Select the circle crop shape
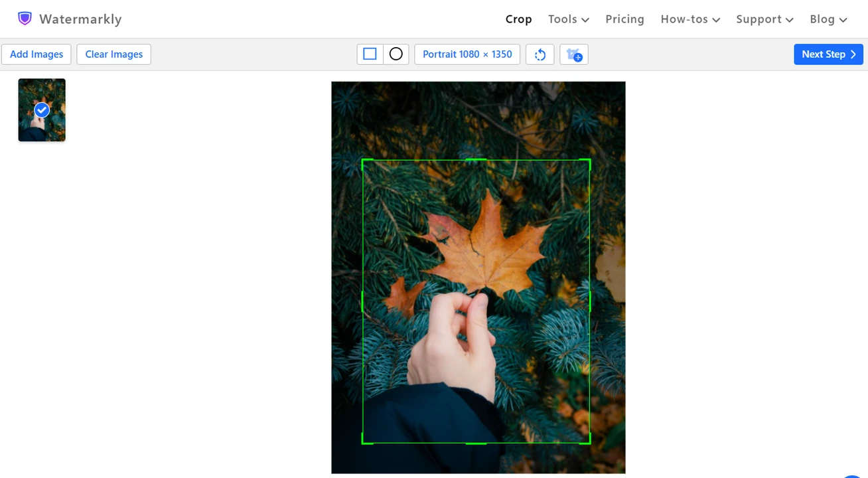868x478 pixels. pos(396,54)
